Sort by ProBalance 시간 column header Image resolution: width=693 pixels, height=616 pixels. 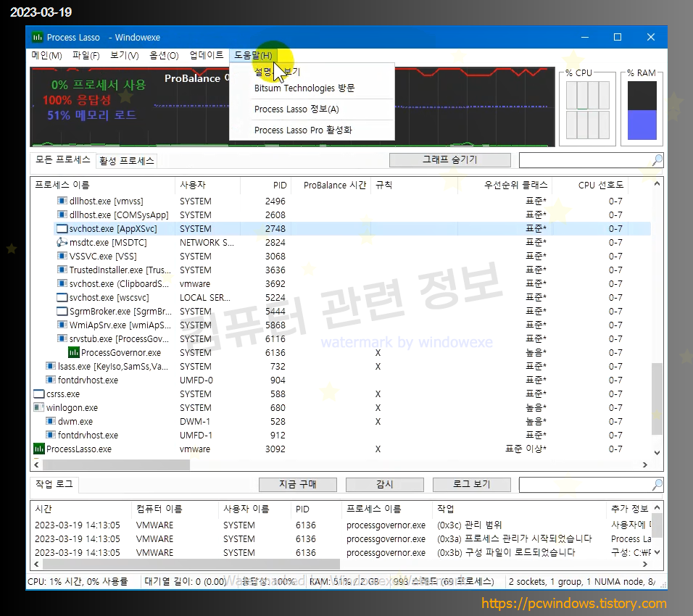(x=331, y=185)
